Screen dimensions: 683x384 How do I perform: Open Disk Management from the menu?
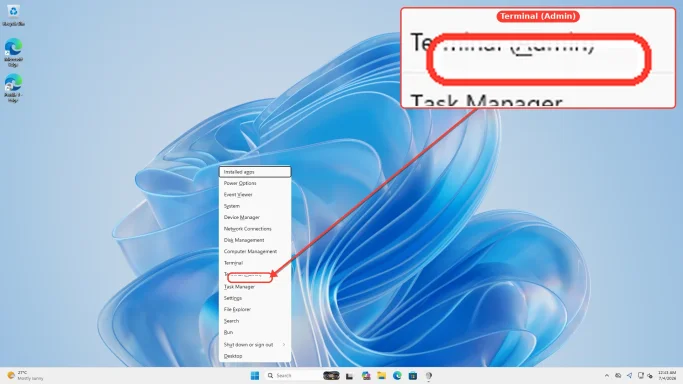coord(255,240)
